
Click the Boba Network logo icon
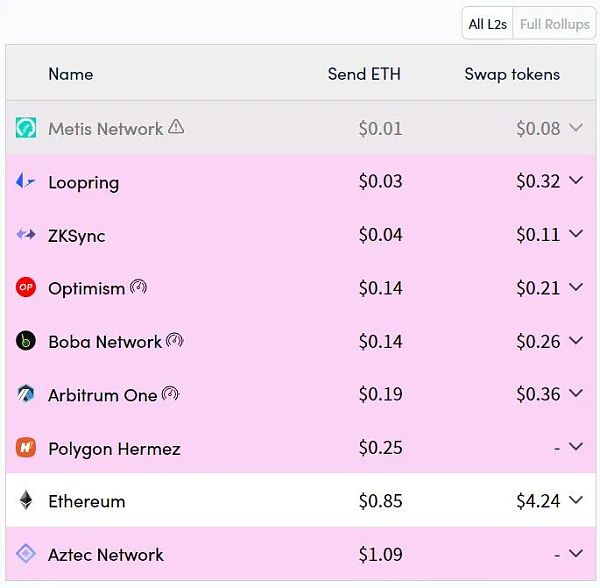26,341
